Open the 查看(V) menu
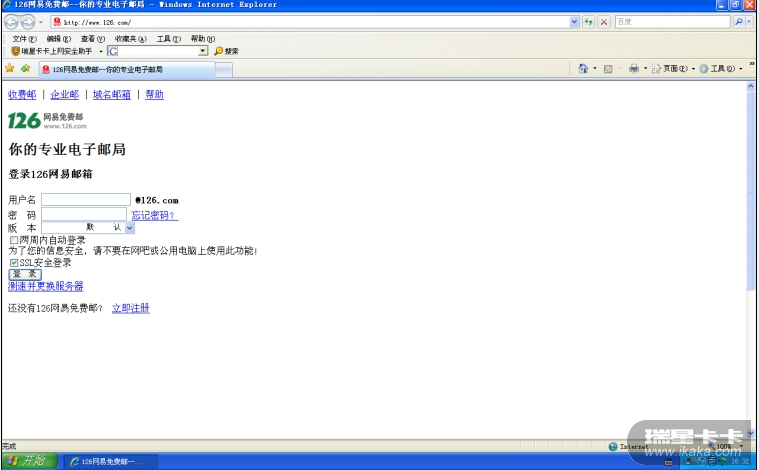Image resolution: width=759 pixels, height=470 pixels. coord(92,39)
